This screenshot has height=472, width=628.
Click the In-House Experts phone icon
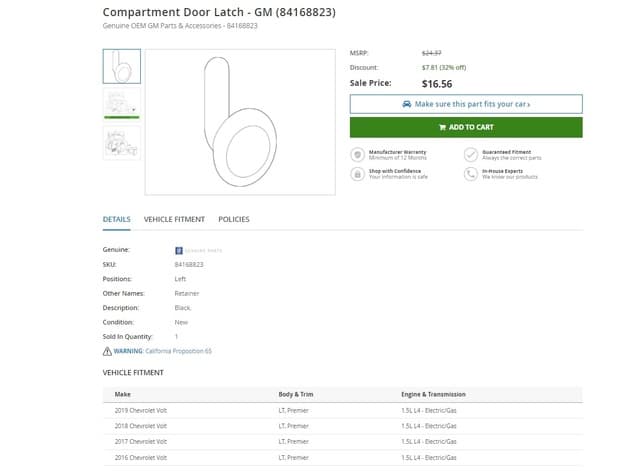471,174
